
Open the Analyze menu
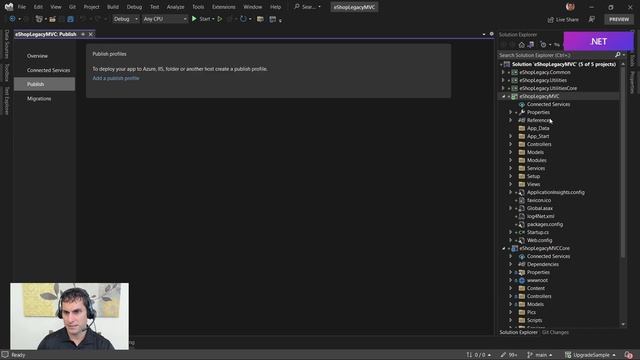175,7
